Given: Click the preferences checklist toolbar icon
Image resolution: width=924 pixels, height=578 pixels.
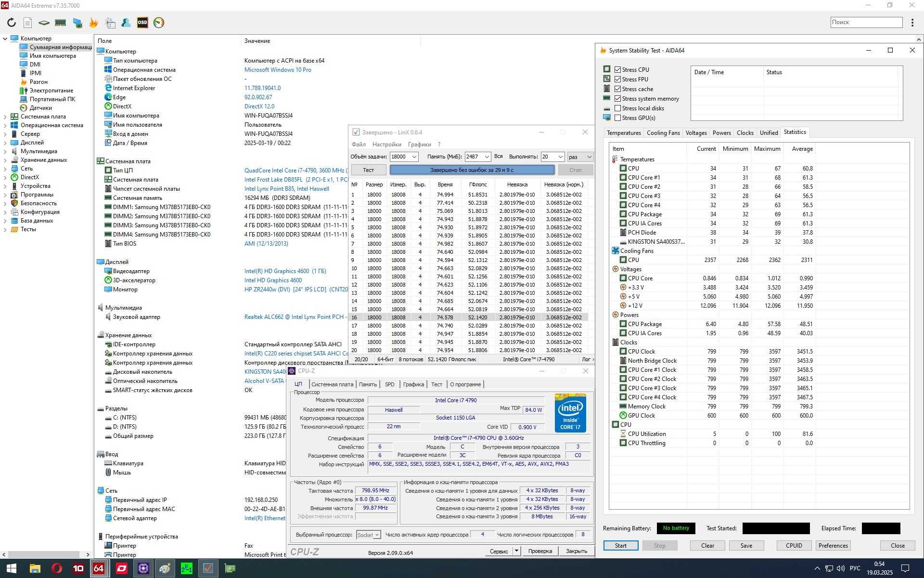Looking at the screenshot, I should tap(110, 23).
